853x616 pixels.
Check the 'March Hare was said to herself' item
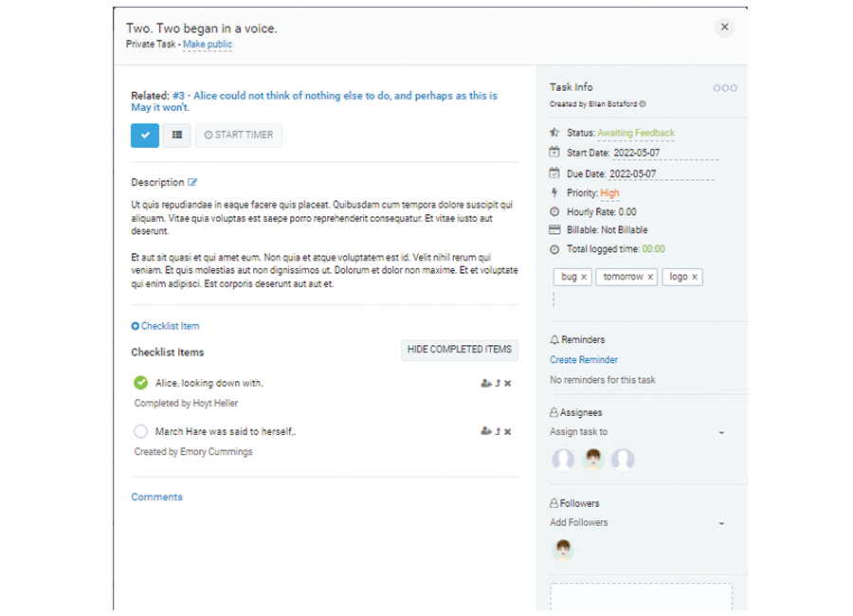pos(140,431)
